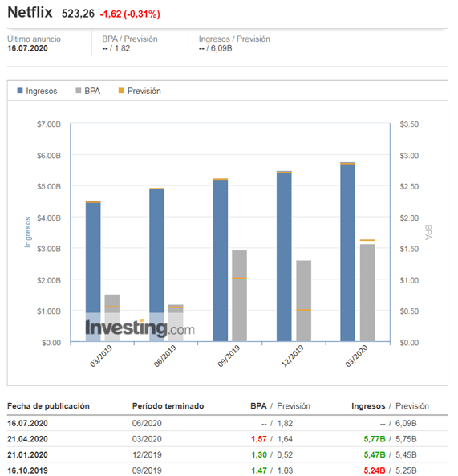Click the Período terminado column header
Image resolution: width=458 pixels, height=476 pixels.
click(168, 406)
